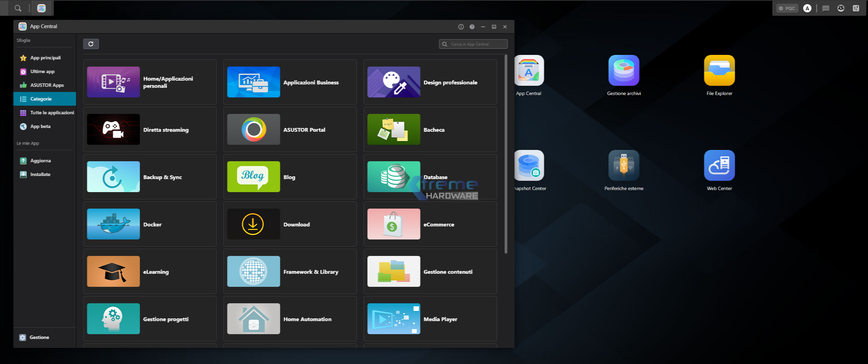
Task: Click the categories list vertical scrollbar
Action: coord(506,154)
